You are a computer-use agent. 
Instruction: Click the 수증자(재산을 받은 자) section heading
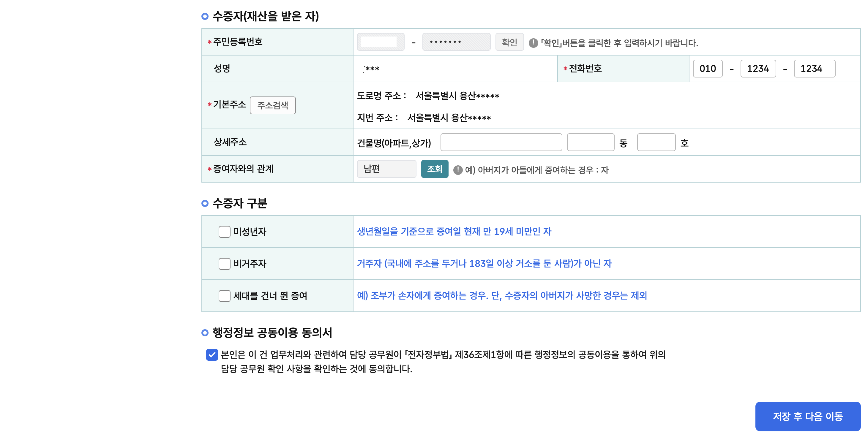(x=266, y=16)
